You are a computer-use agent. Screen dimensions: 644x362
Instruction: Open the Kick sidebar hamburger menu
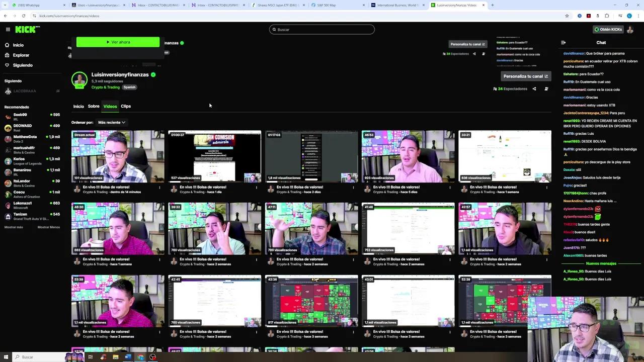pyautogui.click(x=8, y=29)
